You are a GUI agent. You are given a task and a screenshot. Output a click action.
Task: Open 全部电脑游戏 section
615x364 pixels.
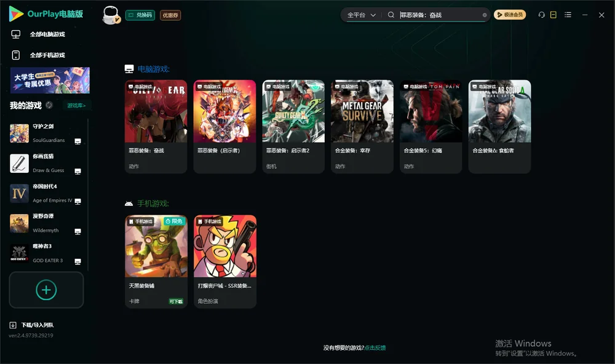[38, 34]
